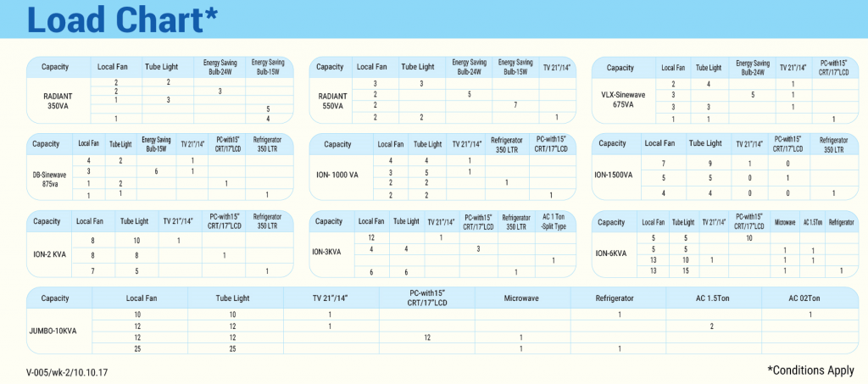This screenshot has width=868, height=384.
Task: Select "Capacity" header in ION-2 KVA table
Action: click(47, 221)
